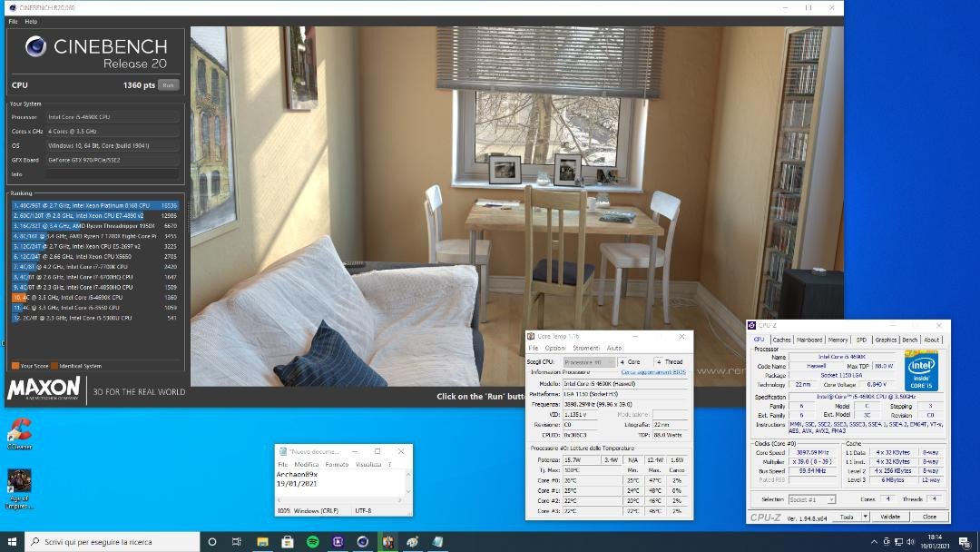Expand the Tools dropdown arrow in CPU-Z

[x=866, y=517]
